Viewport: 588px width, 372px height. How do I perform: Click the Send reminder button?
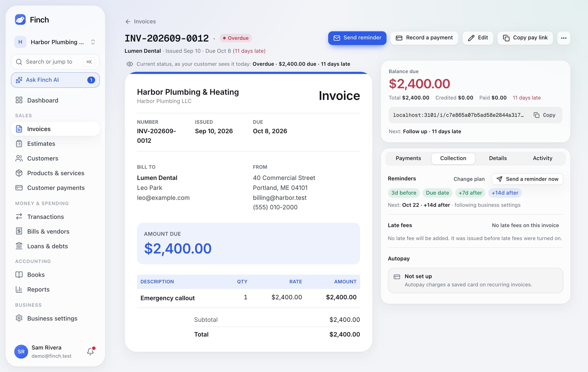click(357, 38)
